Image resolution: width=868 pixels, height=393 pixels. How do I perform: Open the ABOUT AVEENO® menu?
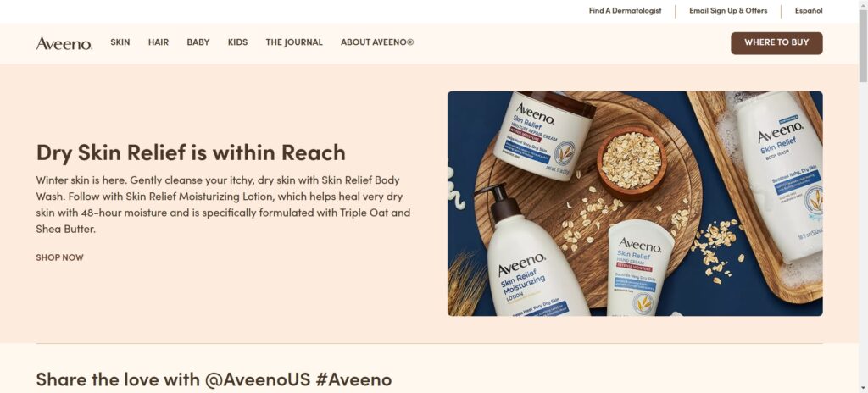(377, 42)
